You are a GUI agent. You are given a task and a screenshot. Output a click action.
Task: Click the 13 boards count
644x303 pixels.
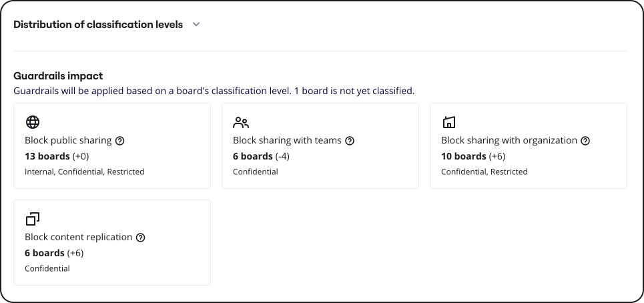47,156
